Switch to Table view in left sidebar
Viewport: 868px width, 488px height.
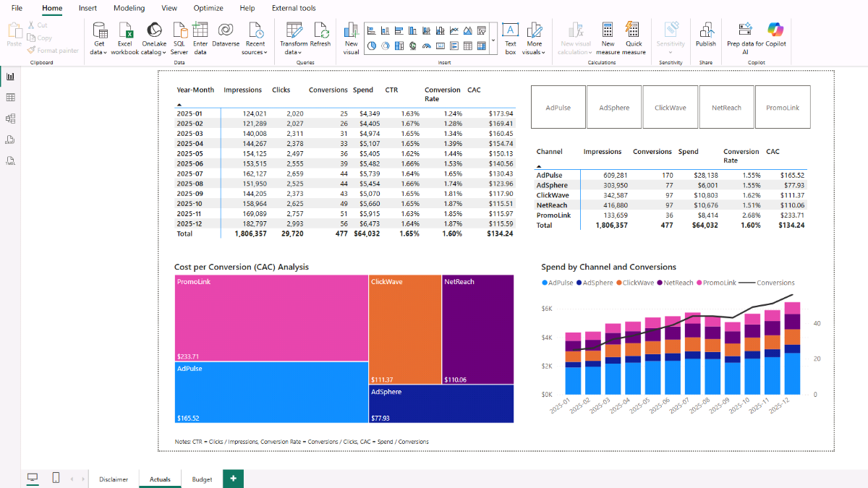point(11,98)
